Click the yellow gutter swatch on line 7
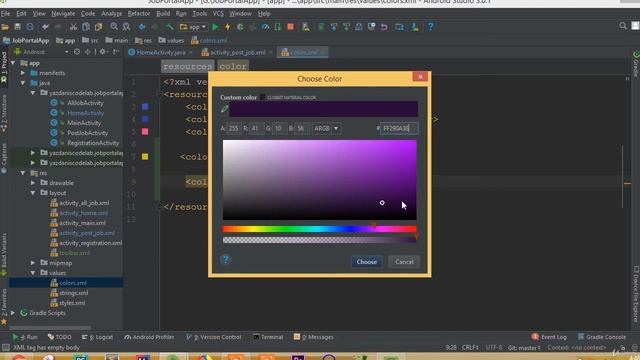The height and width of the screenshot is (360, 640). coord(145,156)
